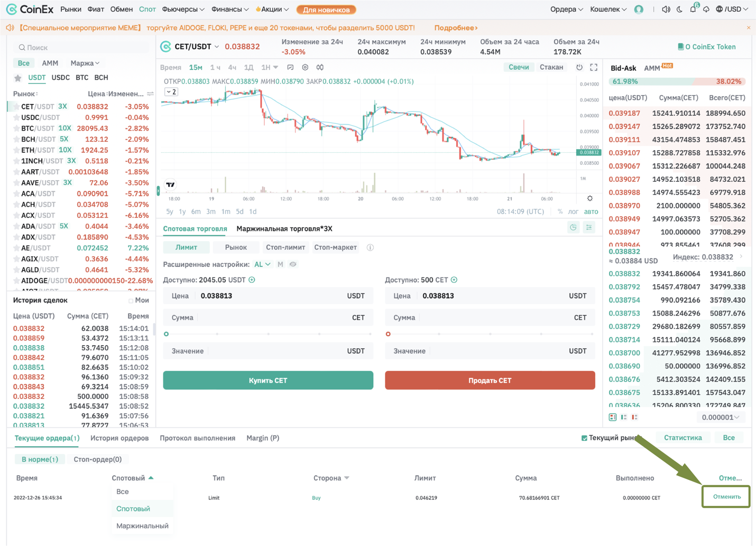Viewport: 756px width, 546px height.
Task: Show favorites star filter in market list
Action: [x=18, y=78]
